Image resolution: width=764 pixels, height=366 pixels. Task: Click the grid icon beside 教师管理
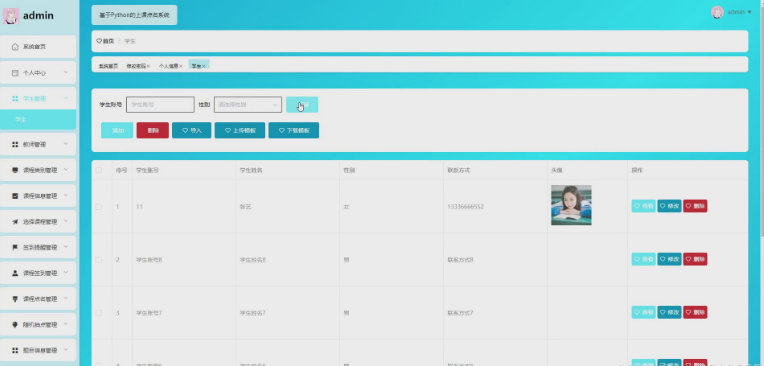[15, 145]
